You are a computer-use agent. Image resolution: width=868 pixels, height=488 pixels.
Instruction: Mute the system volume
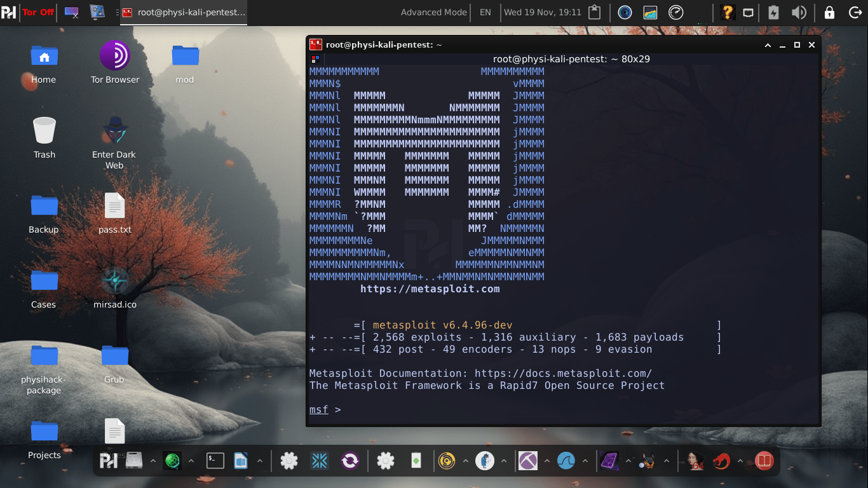click(x=799, y=12)
